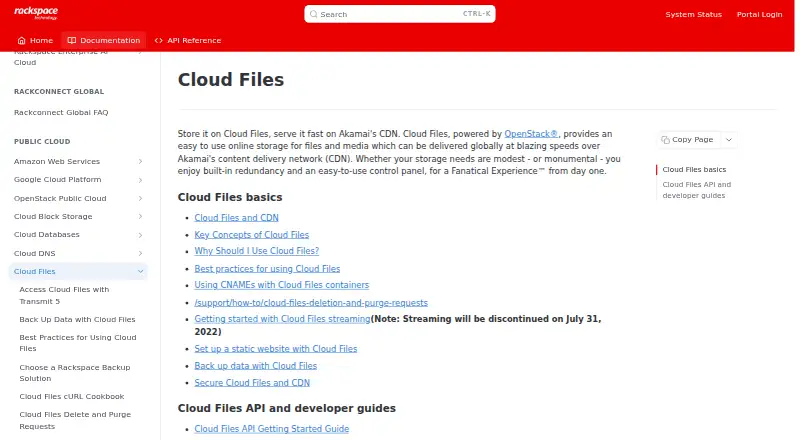Open Best practices for using Cloud Files link

click(x=267, y=268)
